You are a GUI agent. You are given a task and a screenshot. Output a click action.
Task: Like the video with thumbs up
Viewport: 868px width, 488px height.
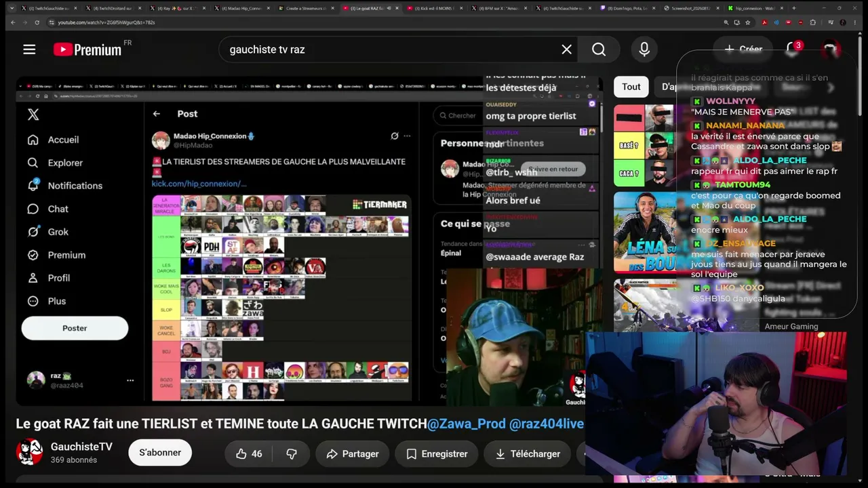[248, 454]
